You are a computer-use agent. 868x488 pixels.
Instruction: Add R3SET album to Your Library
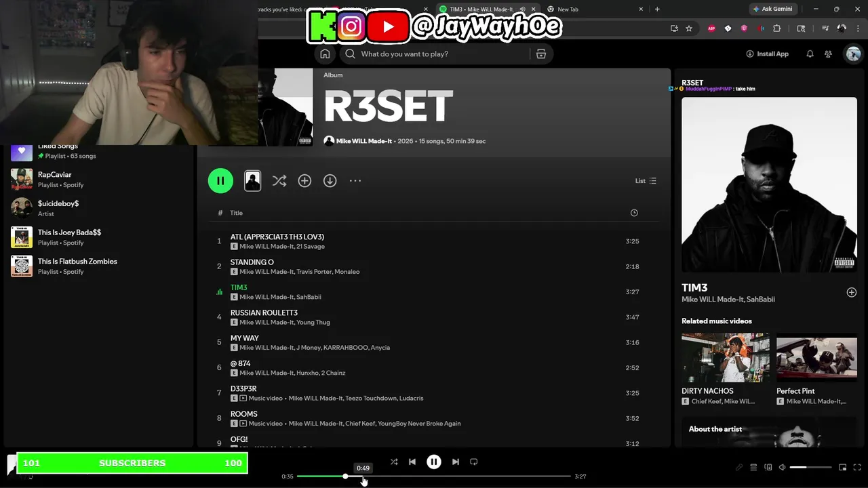pos(304,181)
